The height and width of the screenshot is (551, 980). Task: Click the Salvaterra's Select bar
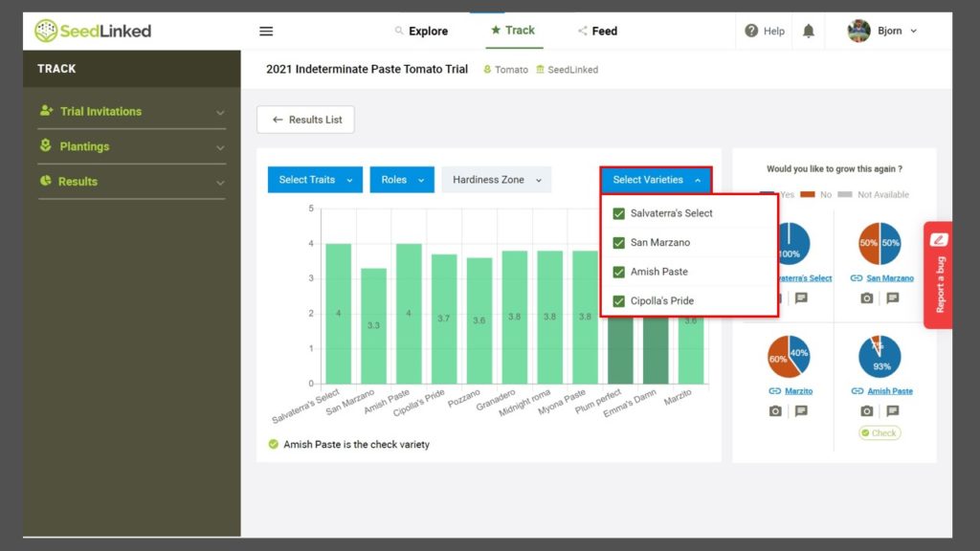[x=338, y=313]
